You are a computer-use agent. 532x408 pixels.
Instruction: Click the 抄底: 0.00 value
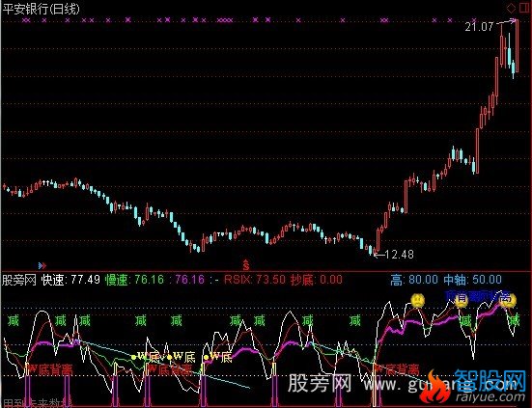pos(316,280)
